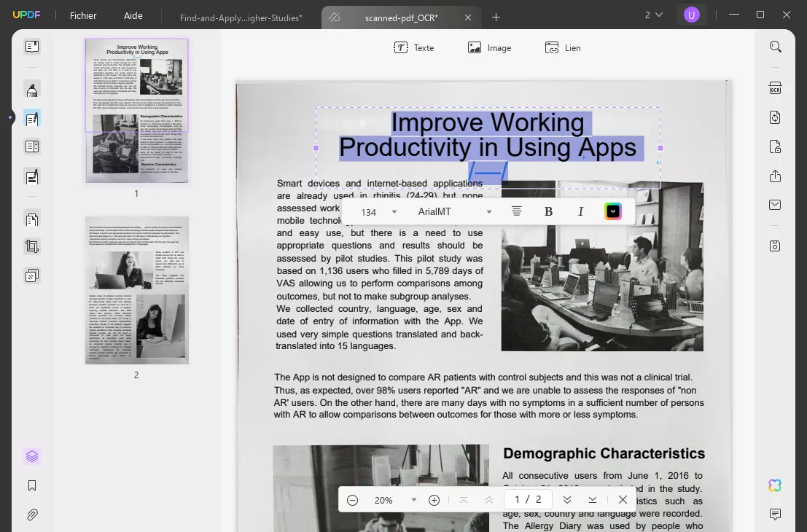Open the window count 2 dropdown
The height and width of the screenshot is (532, 807).
point(654,15)
